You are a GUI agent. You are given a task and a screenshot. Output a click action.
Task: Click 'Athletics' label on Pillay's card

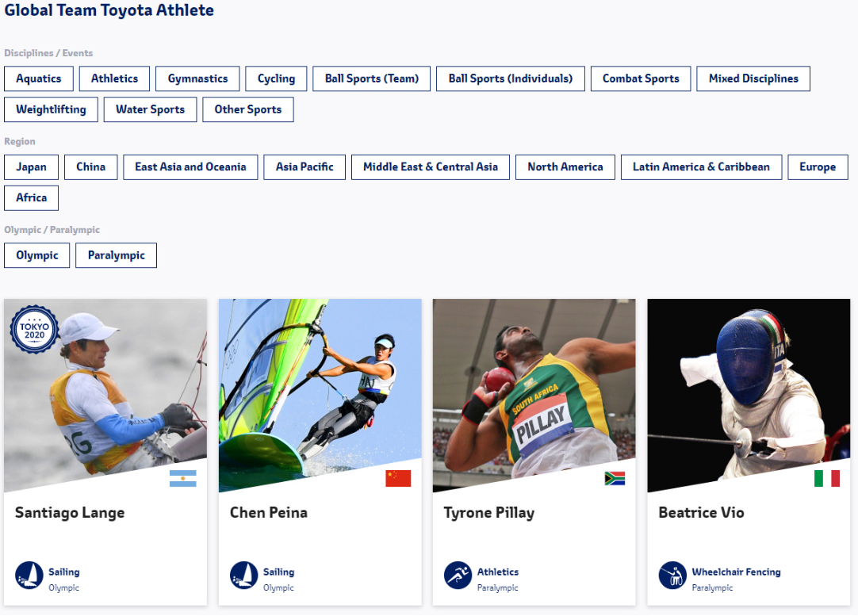497,572
